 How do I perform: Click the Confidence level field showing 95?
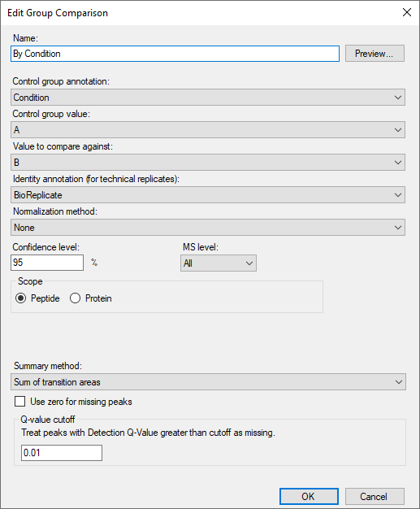point(47,263)
